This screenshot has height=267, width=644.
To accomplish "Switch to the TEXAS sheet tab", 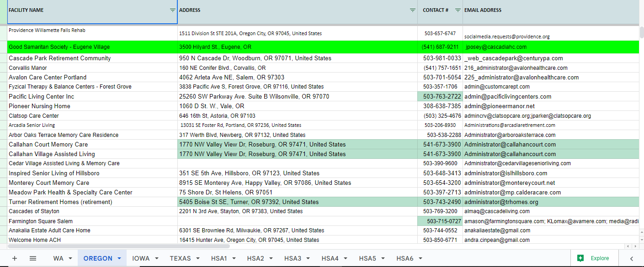I will pos(180,258).
